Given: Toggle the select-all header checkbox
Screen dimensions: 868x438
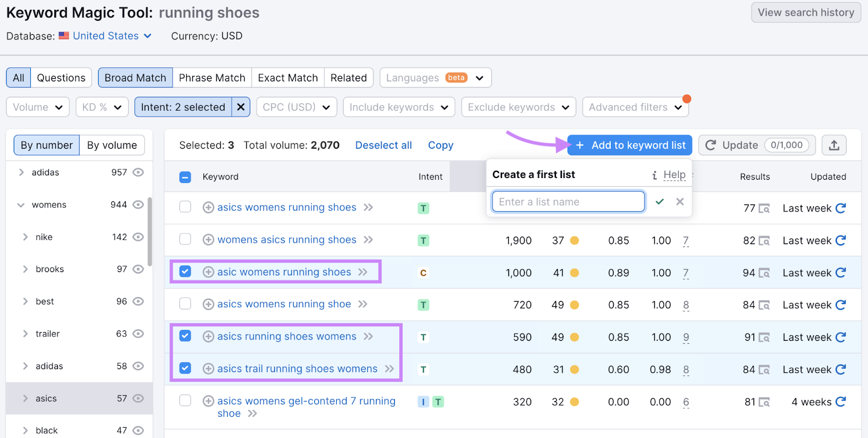Looking at the screenshot, I should pyautogui.click(x=185, y=177).
